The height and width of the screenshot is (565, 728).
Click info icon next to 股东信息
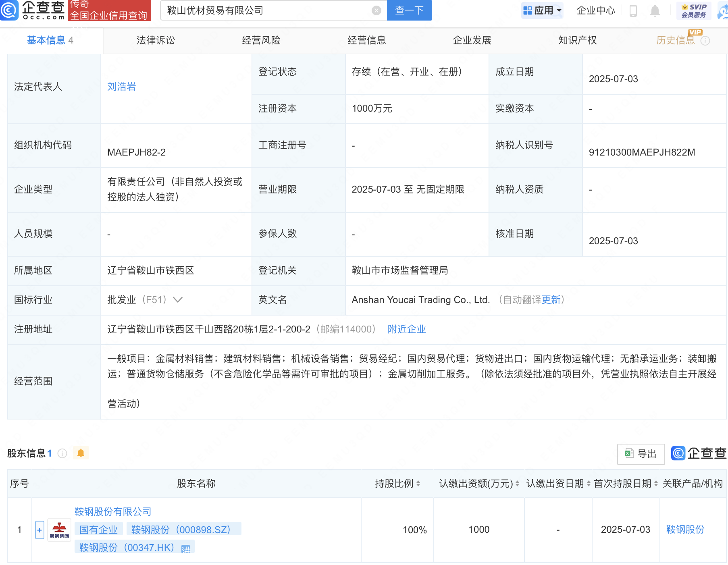(62, 453)
